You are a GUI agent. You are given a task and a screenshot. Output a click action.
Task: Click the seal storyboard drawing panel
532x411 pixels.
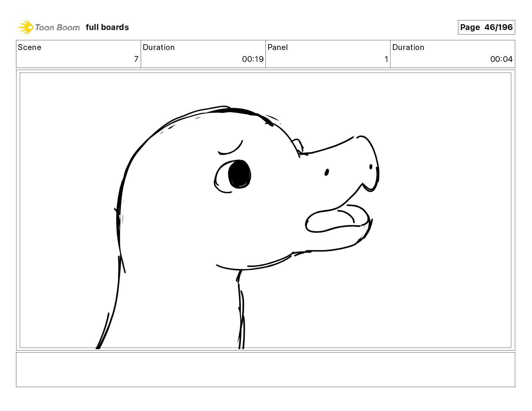[x=266, y=210]
